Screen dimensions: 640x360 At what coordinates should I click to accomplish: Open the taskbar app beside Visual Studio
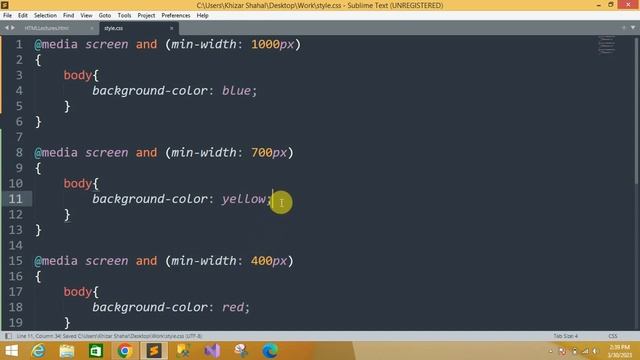coord(241,351)
